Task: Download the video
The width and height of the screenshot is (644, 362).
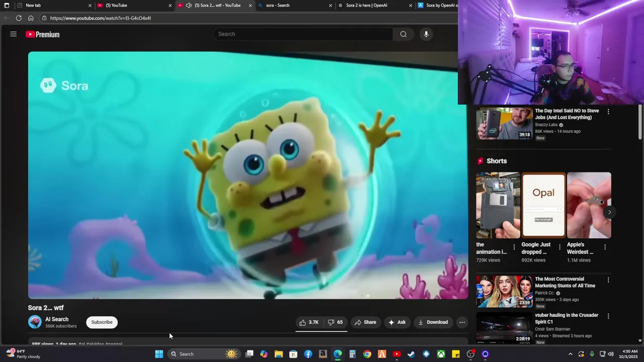Action: tap(433, 322)
